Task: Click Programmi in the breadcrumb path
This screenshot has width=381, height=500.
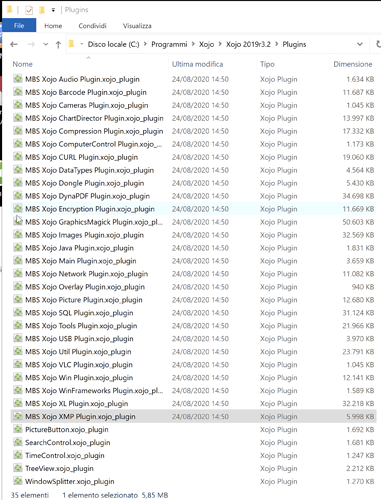Action: (169, 44)
